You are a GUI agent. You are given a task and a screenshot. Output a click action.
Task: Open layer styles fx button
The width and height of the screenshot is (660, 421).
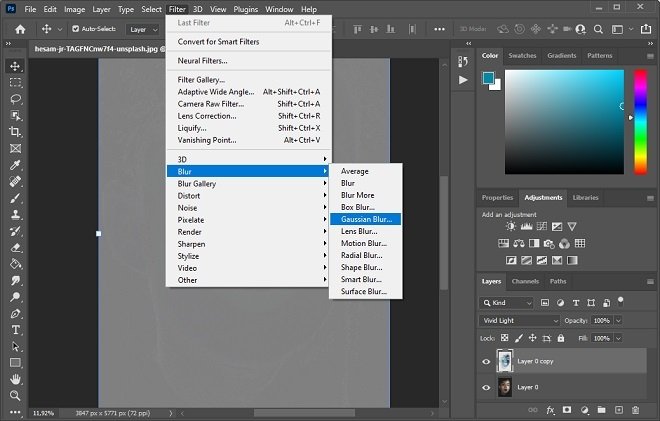coord(550,410)
